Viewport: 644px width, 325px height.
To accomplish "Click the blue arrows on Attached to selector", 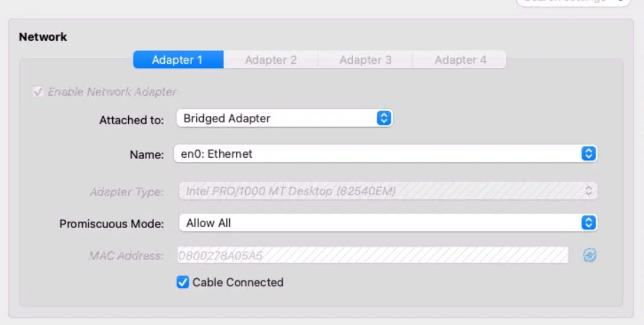I will click(384, 118).
